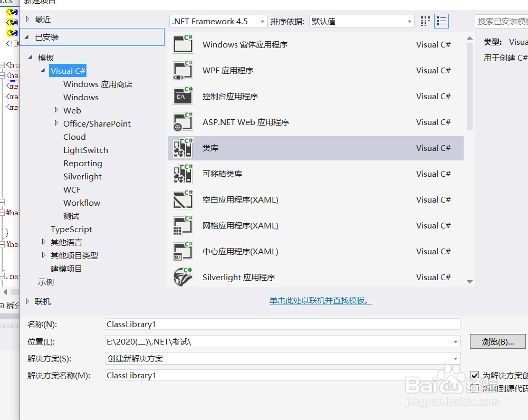Click the template list scrollbar thumb
The image size is (528, 420).
click(470, 87)
